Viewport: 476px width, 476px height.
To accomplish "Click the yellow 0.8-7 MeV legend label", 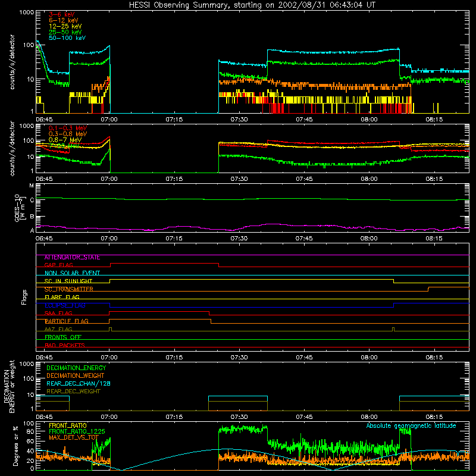I will point(65,140).
